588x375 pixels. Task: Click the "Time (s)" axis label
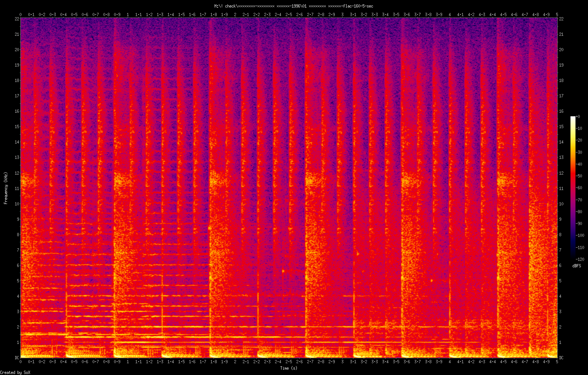(289, 368)
